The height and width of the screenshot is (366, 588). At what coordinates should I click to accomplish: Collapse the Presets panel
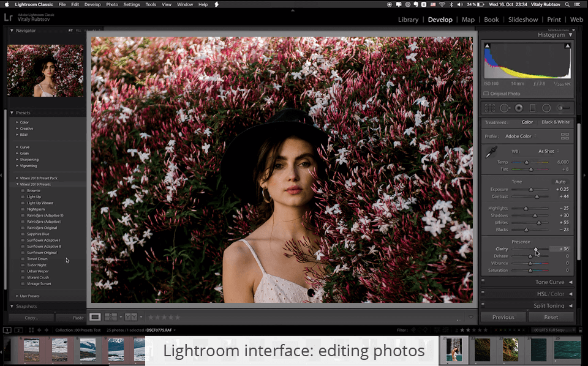12,113
